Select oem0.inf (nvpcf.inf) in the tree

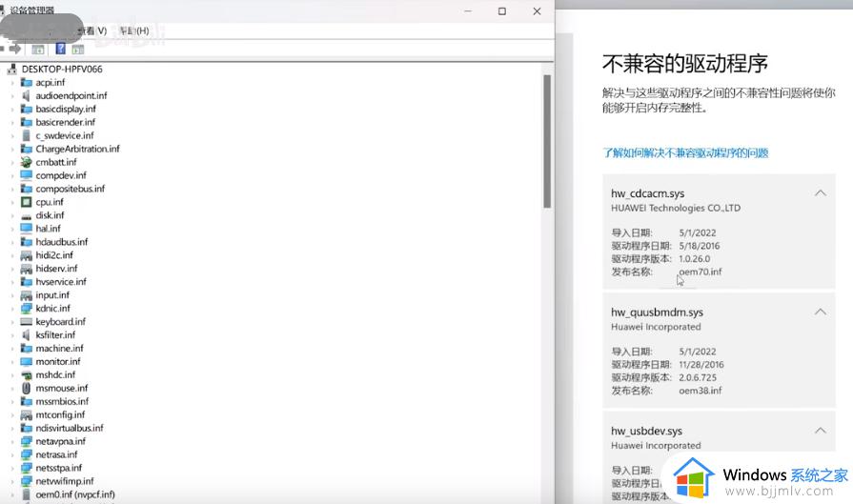pyautogui.click(x=74, y=494)
